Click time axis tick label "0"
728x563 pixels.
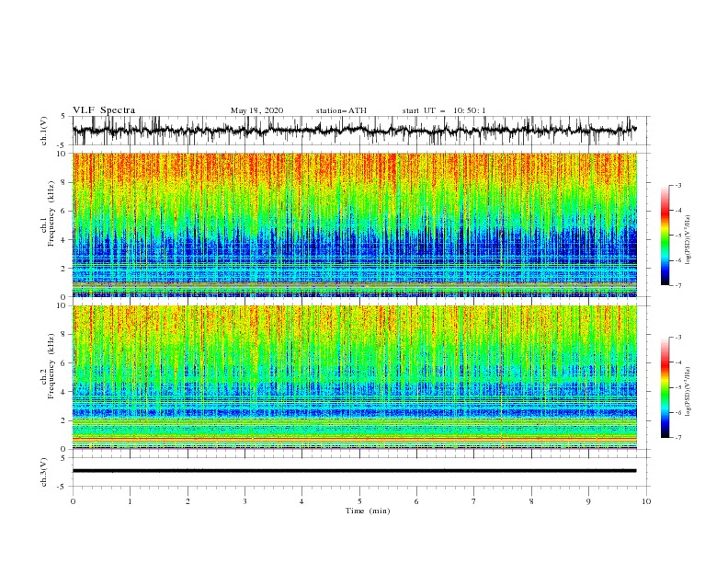click(73, 501)
